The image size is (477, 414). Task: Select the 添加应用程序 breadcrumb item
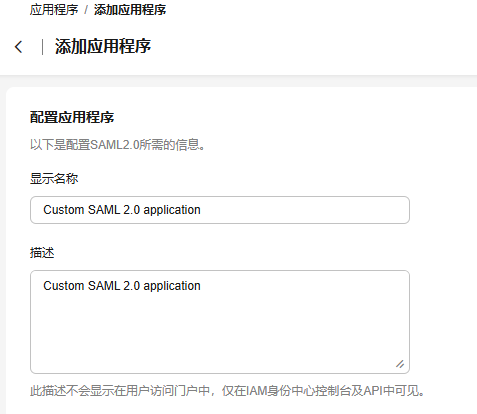pos(130,10)
